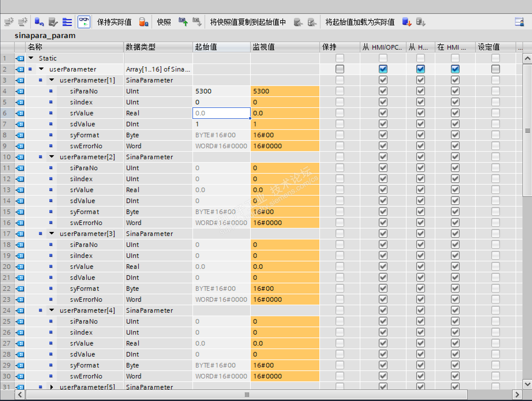Toggle 保持 checkbox on row 6 srValue

click(x=340, y=113)
